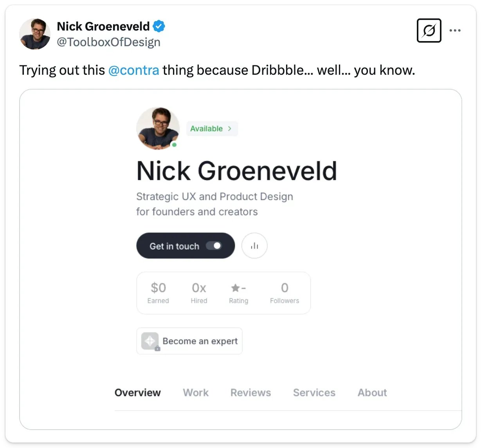Click the blue verified badge
Screen dimensions: 481x448
pyautogui.click(x=159, y=27)
